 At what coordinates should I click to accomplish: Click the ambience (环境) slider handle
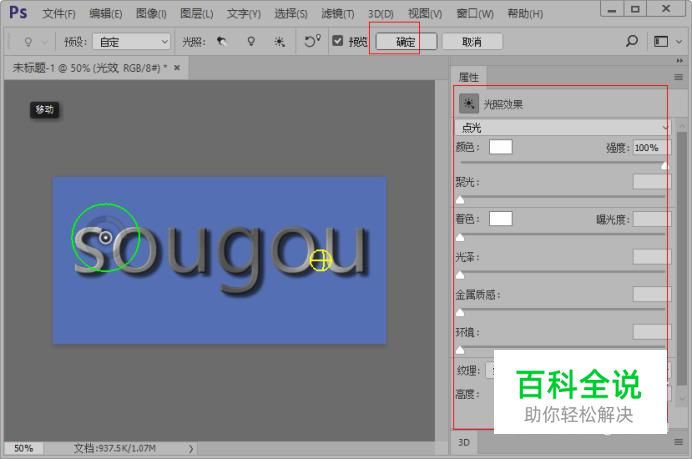460,350
